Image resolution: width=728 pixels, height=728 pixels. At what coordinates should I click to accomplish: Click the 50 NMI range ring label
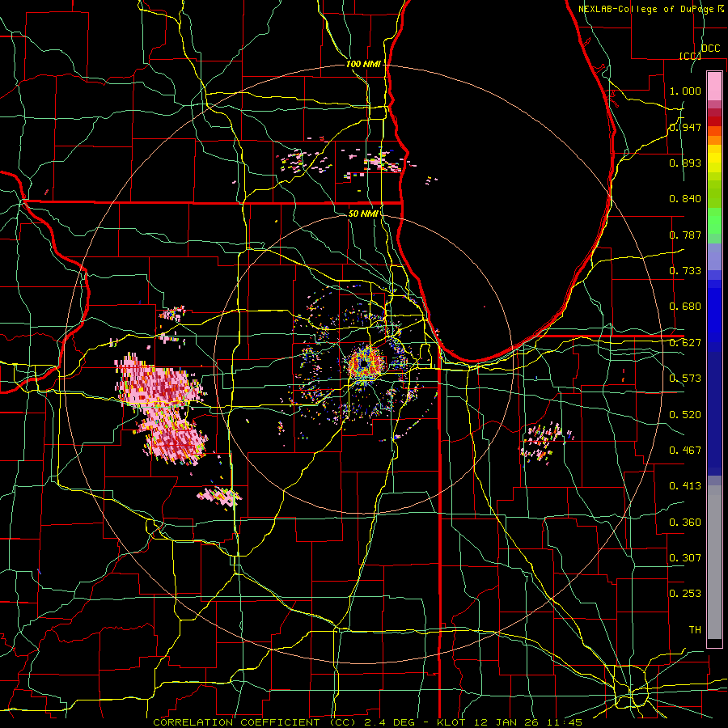pos(363,214)
